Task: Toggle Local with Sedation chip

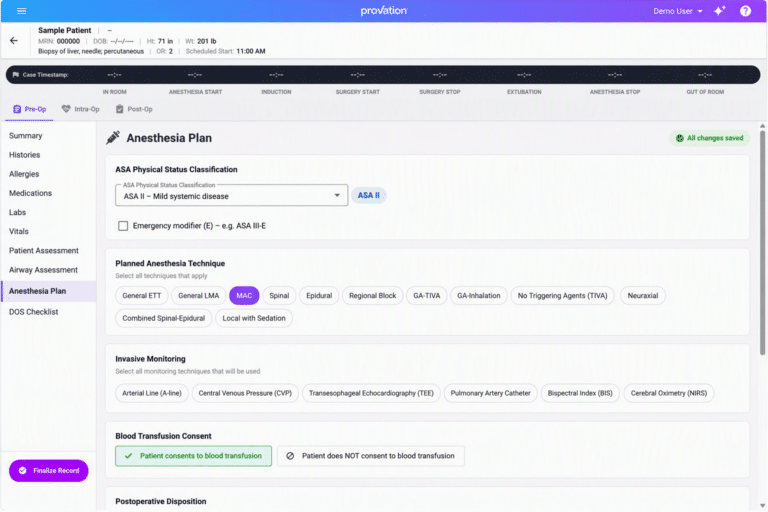Action: [254, 318]
